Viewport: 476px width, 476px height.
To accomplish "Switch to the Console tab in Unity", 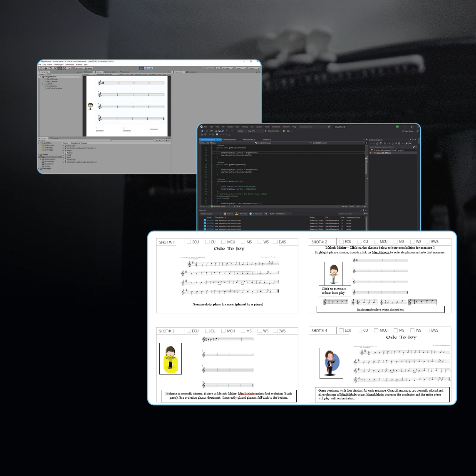I will pyautogui.click(x=55, y=138).
